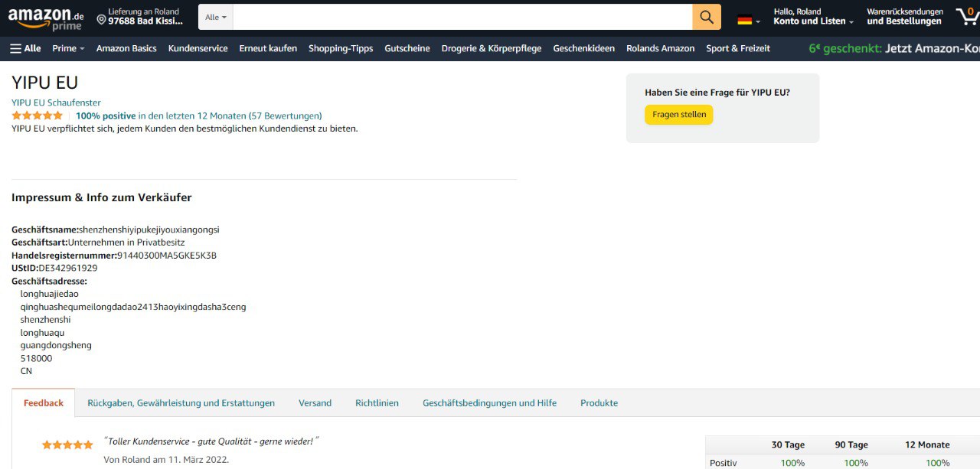Open the Konto und Listen dropdown
The image size is (980, 469).
tap(813, 17)
